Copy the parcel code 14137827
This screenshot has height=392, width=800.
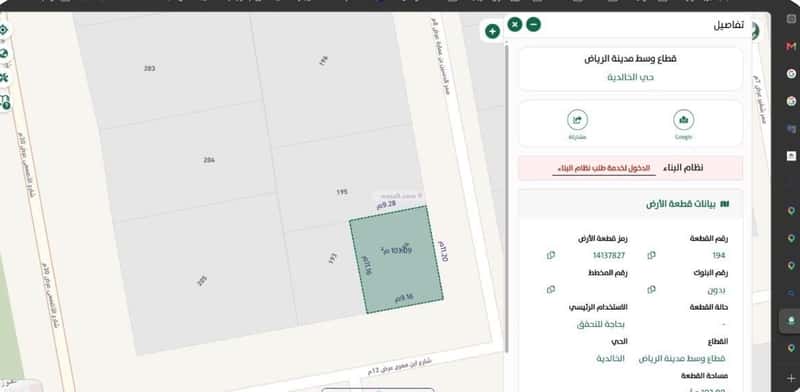(x=551, y=255)
